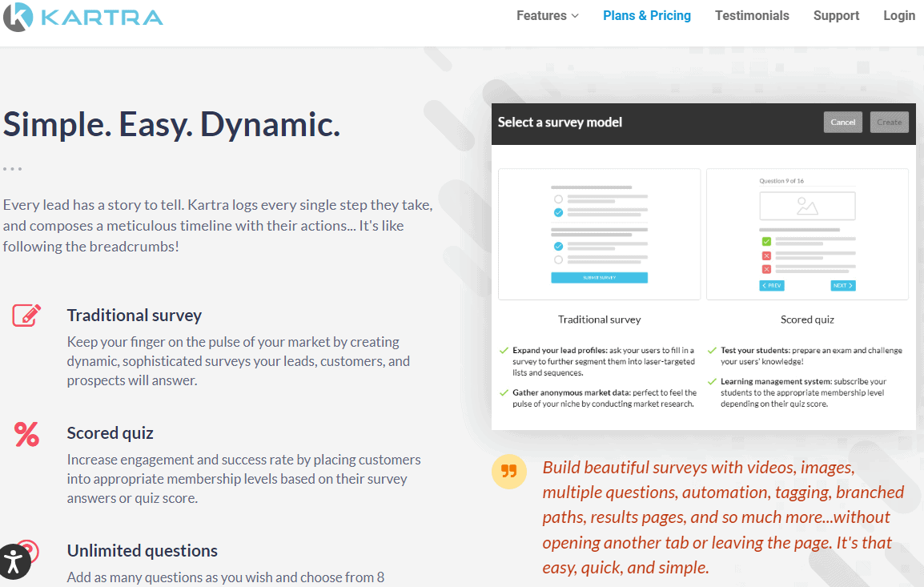Click the image placeholder in quiz preview
924x587 pixels.
point(807,207)
